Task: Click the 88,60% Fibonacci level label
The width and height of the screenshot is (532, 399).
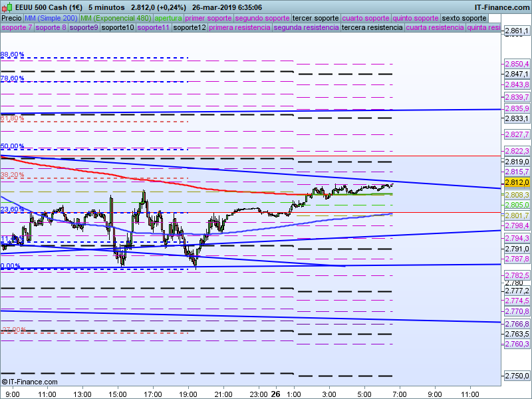Action: (x=12, y=55)
